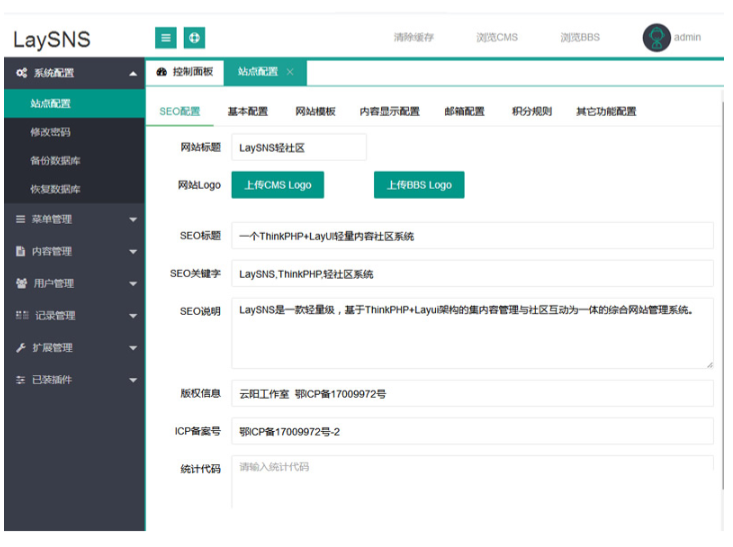The height and width of the screenshot is (547, 733).
Task: Click the 上传BBS Logo button
Action: point(419,185)
